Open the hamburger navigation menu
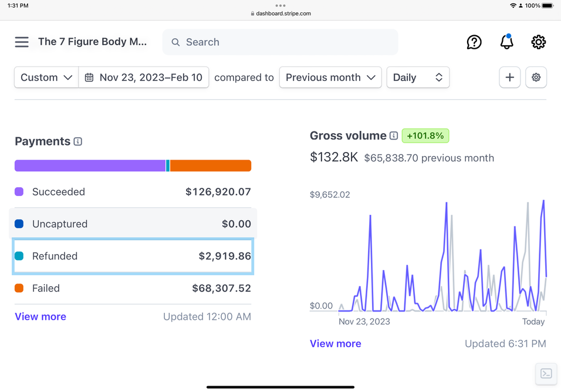Screen dimensions: 561x392 [x=22, y=42]
